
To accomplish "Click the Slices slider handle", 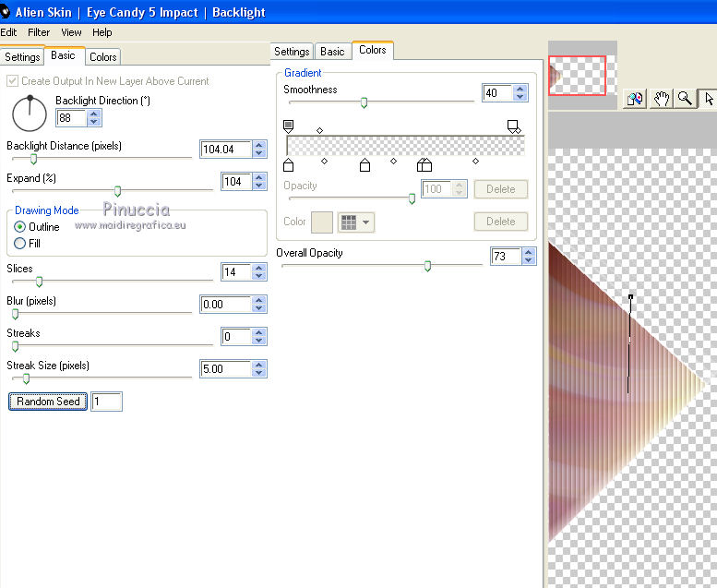I will click(x=40, y=282).
